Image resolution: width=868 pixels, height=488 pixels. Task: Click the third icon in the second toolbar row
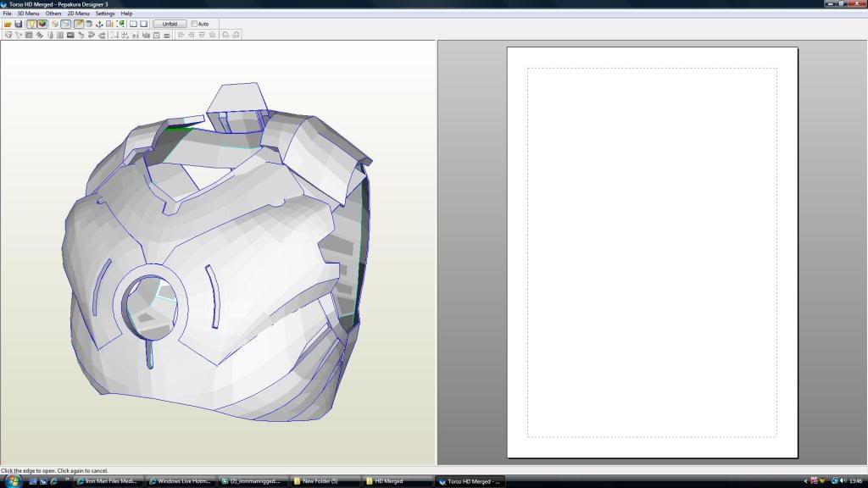click(x=29, y=35)
